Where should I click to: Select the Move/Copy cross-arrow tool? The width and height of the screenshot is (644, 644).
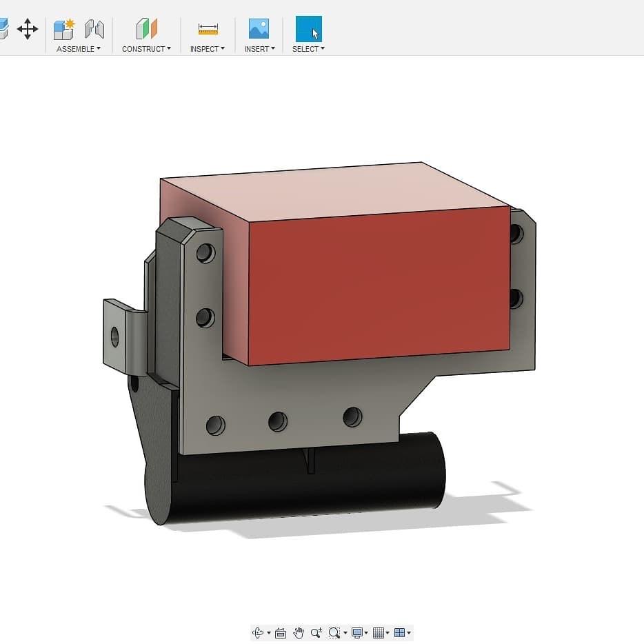[28, 29]
